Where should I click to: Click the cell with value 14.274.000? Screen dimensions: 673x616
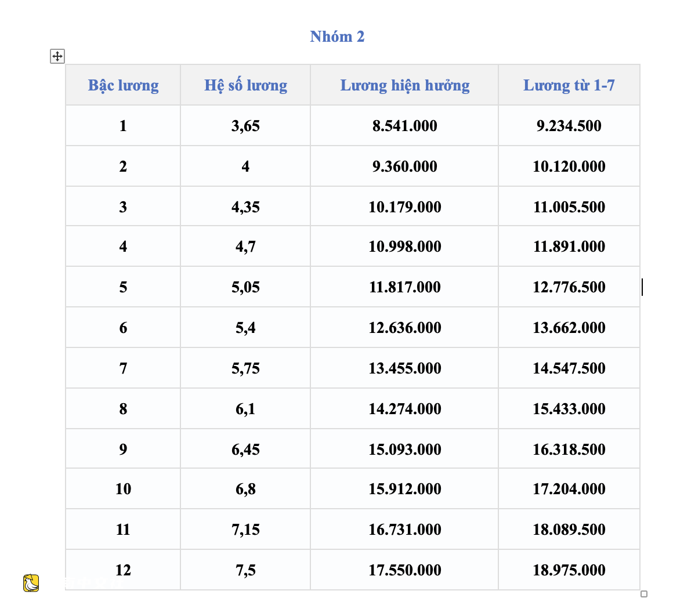(x=404, y=409)
